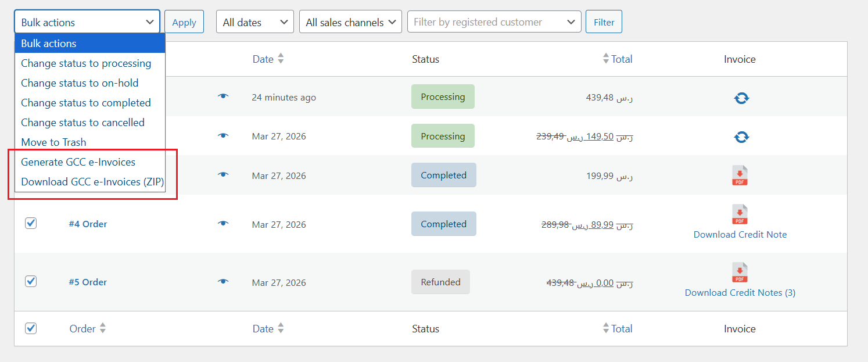Open the All dates filter dropdown
The height and width of the screenshot is (362, 868).
(x=254, y=21)
